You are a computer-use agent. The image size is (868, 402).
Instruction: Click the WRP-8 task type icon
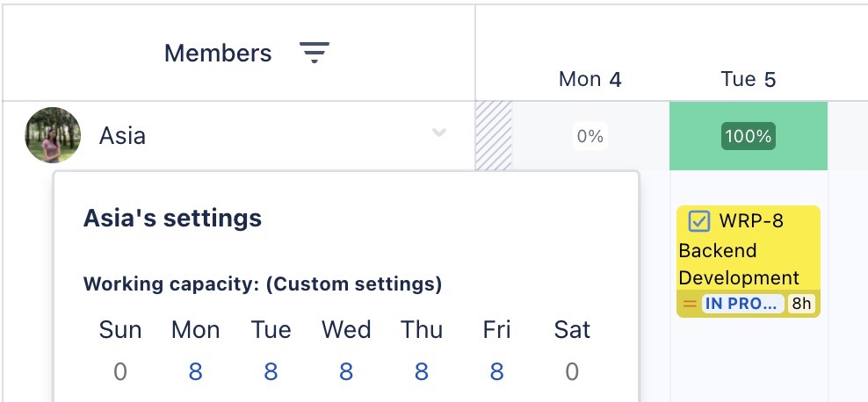[699, 221]
